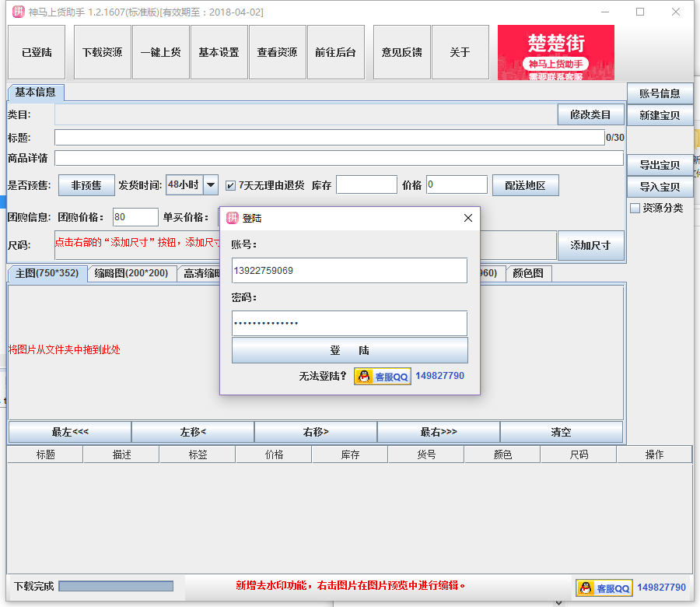Viewport: 700px width, 607px height.
Task: Click the 操作 column header
Action: coord(654,454)
